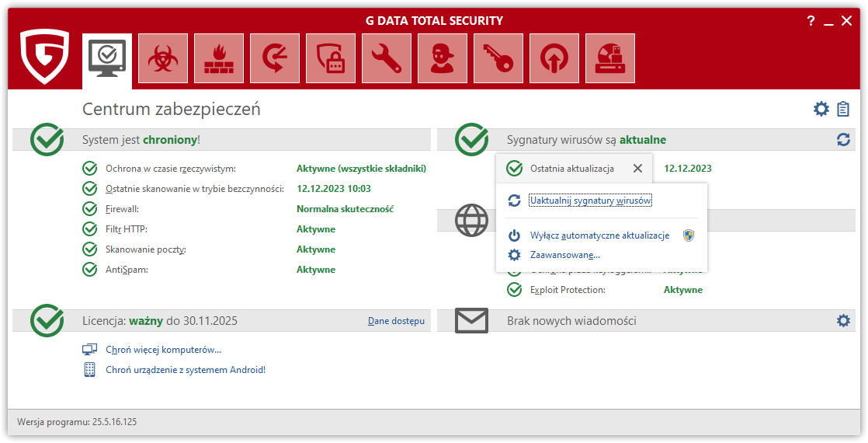Open the Password Manager shield-lock tab
The width and height of the screenshot is (868, 443).
pyautogui.click(x=331, y=59)
